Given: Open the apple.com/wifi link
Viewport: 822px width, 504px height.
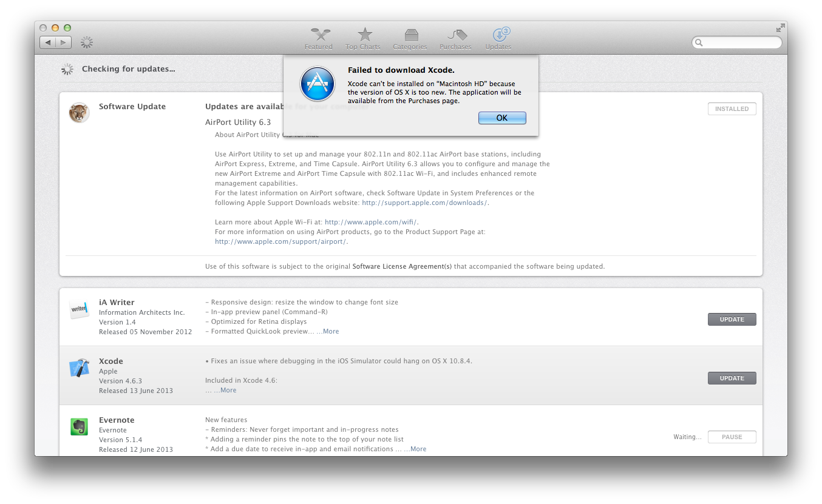Looking at the screenshot, I should [x=370, y=222].
